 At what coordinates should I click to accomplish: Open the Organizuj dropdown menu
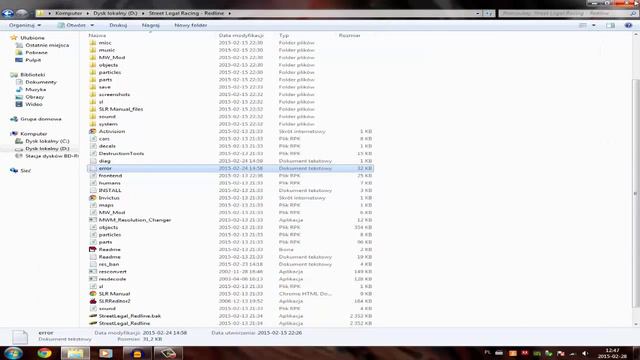(x=25, y=25)
